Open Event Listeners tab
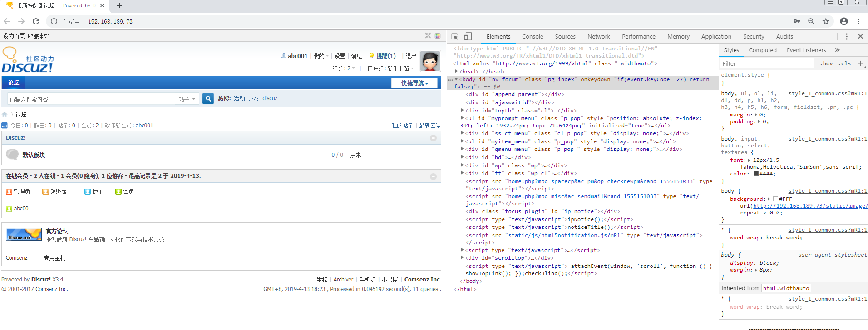868x330 pixels. tap(806, 50)
